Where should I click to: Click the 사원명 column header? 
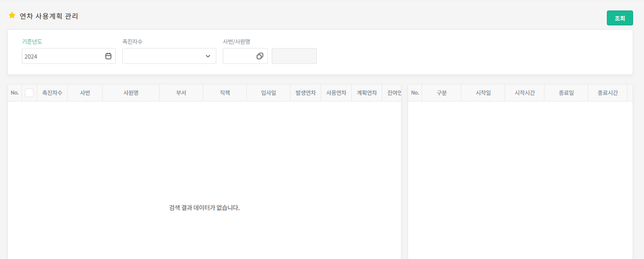(131, 93)
